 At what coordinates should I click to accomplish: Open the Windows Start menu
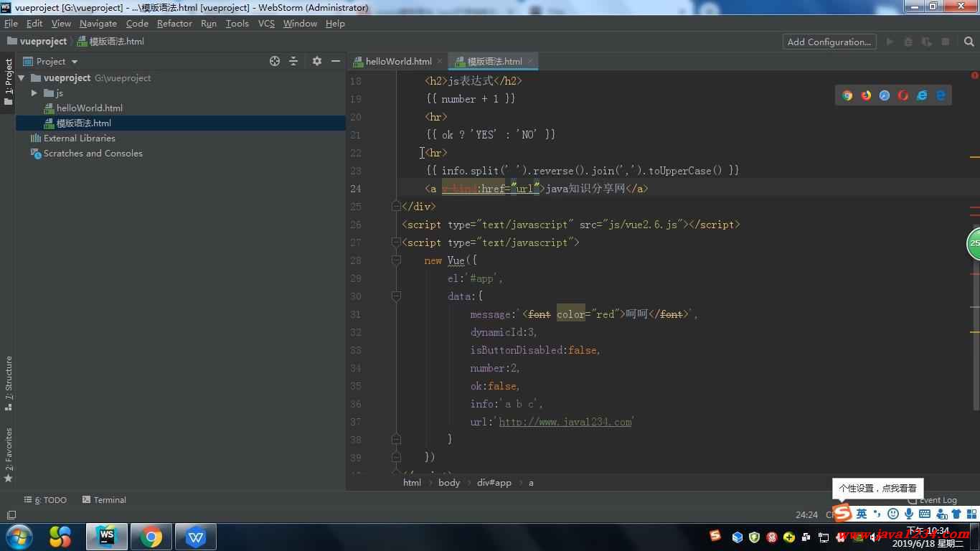click(x=19, y=537)
